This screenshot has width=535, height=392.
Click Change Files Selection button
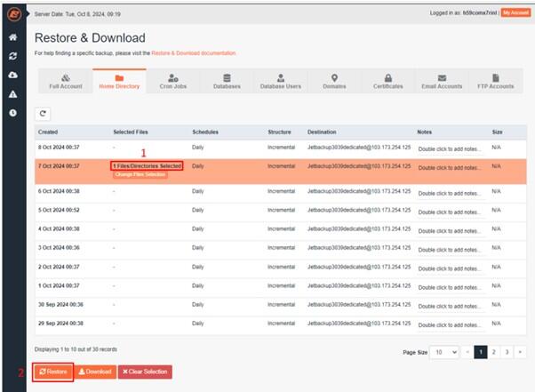[x=140, y=175]
